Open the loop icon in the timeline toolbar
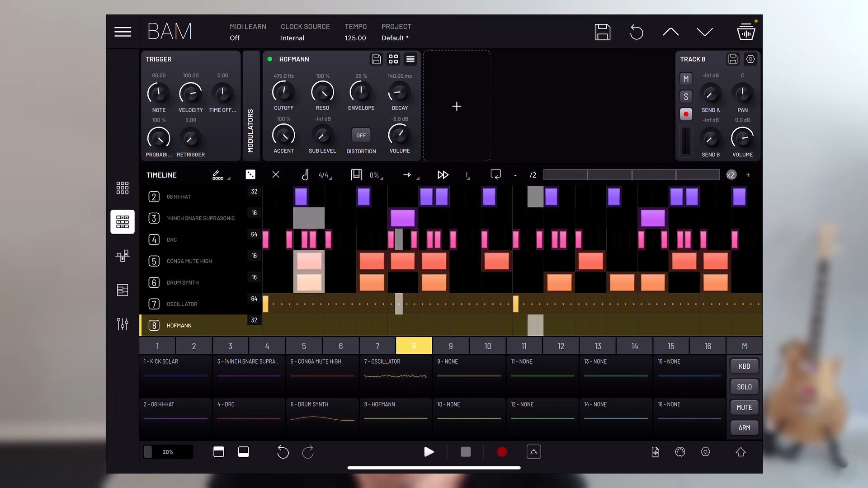Screen dimensions: 868x488 [x=495, y=175]
